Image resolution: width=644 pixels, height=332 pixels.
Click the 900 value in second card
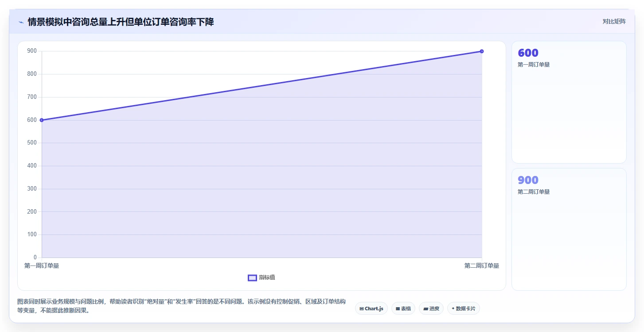pos(528,180)
